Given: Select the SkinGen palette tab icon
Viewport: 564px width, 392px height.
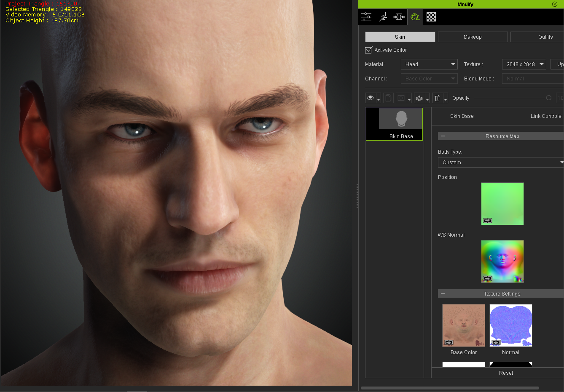Looking at the screenshot, I should pyautogui.click(x=415, y=17).
